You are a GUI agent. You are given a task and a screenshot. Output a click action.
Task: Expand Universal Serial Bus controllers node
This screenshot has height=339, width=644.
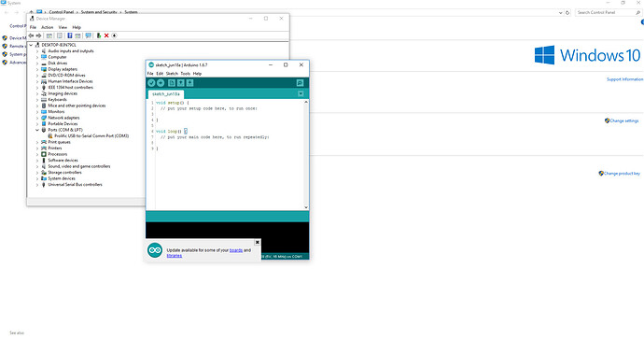coord(37,185)
